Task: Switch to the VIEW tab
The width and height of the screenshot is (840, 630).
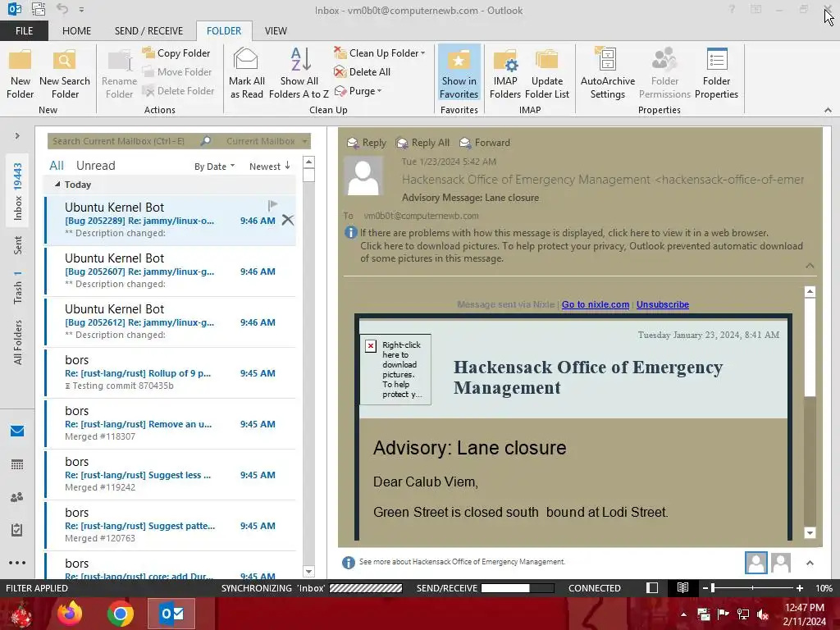Action: point(276,30)
